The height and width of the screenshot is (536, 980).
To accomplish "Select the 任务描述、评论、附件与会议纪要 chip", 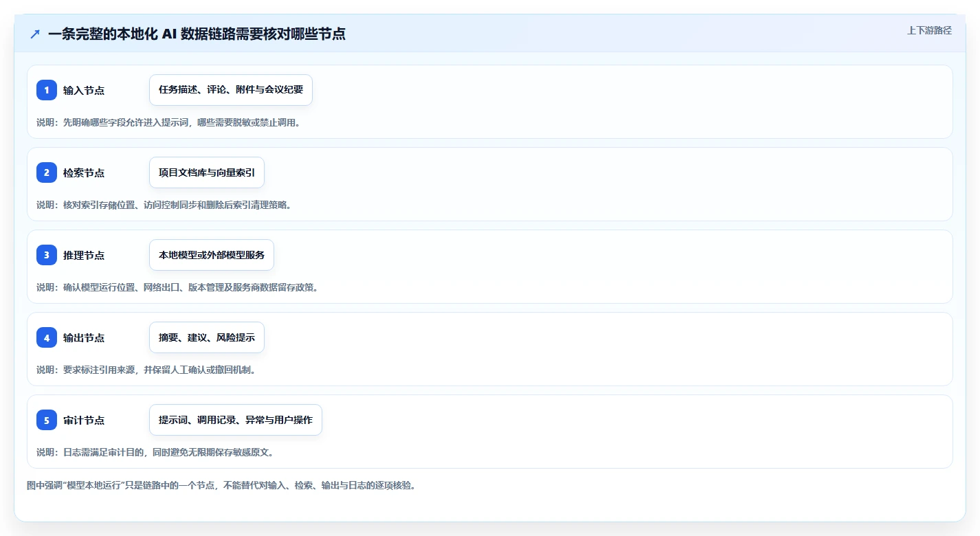I will [x=231, y=90].
